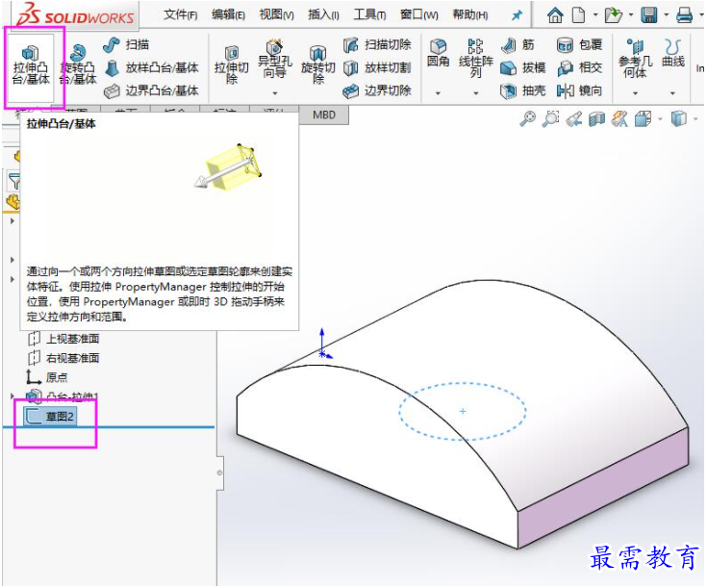
Task: Create a New document
Action: tap(578, 15)
